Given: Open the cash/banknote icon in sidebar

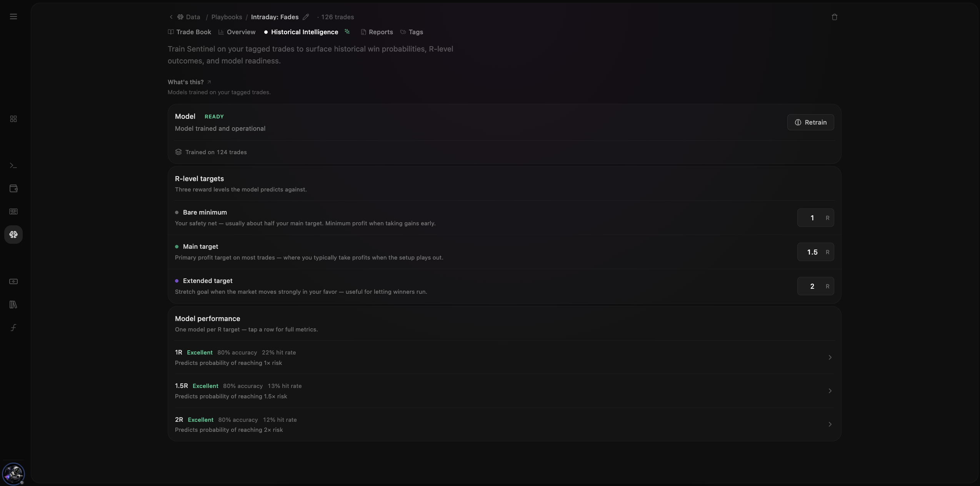Looking at the screenshot, I should pyautogui.click(x=13, y=281).
